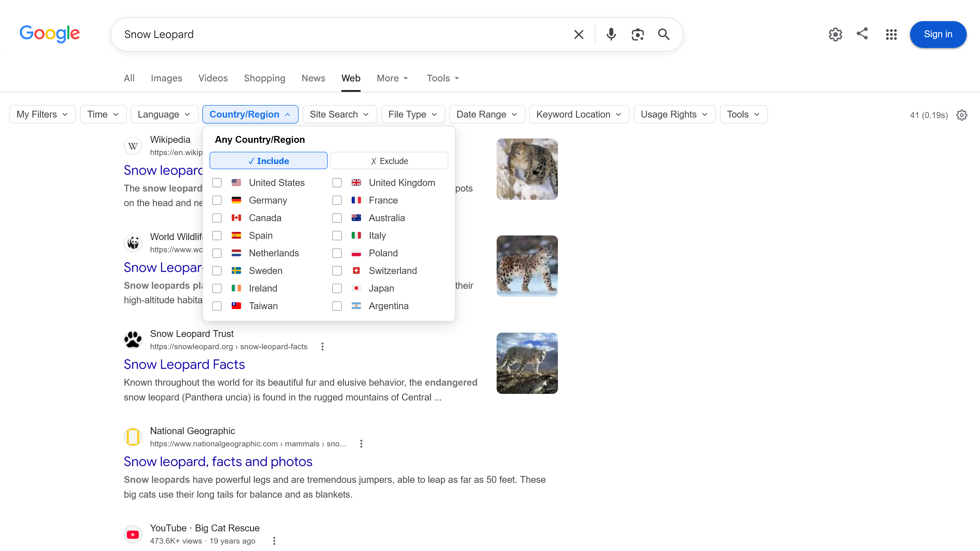This screenshot has width=980, height=551.
Task: Open the Date Range dropdown
Action: pos(487,115)
